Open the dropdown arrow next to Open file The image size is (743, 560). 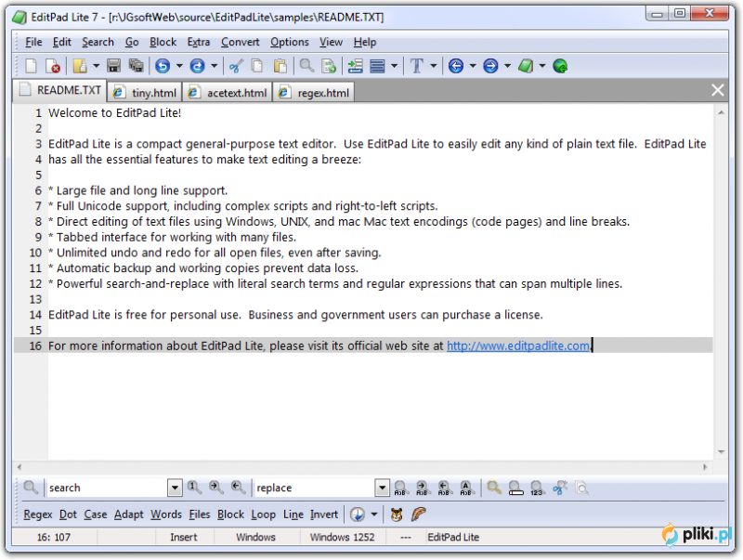[x=97, y=66]
